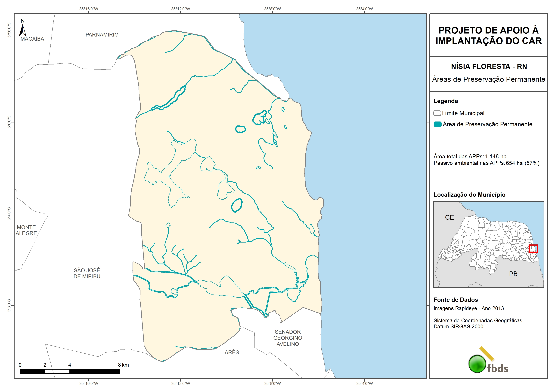Click the Limite Municipal legend symbol
This screenshot has height=392, width=555.
coord(437,113)
